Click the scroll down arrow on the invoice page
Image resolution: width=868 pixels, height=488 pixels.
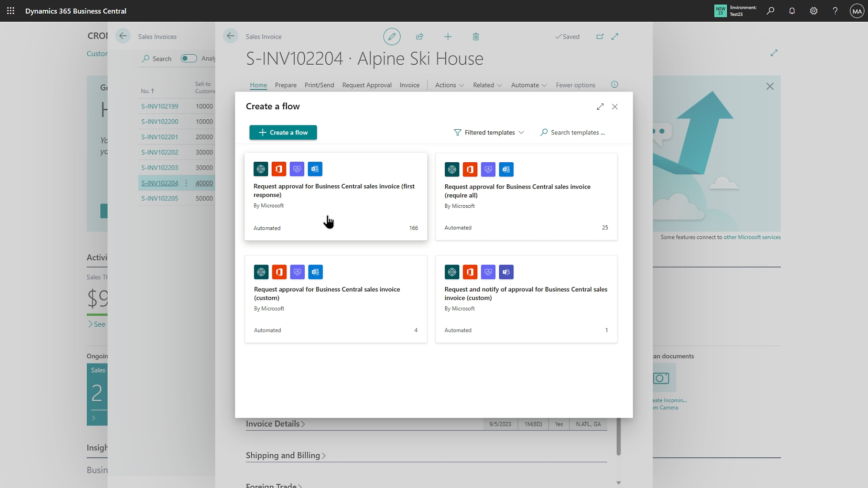[618, 482]
